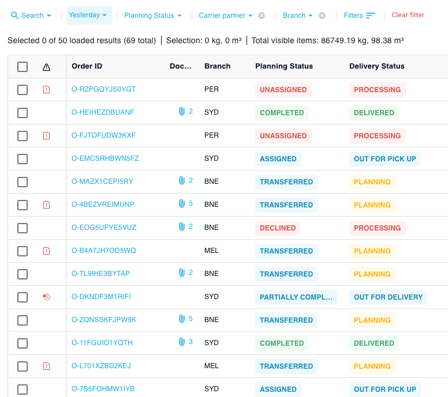Open attachments for O-11FGUIO1YQTH
The image size is (448, 397).
point(186,342)
